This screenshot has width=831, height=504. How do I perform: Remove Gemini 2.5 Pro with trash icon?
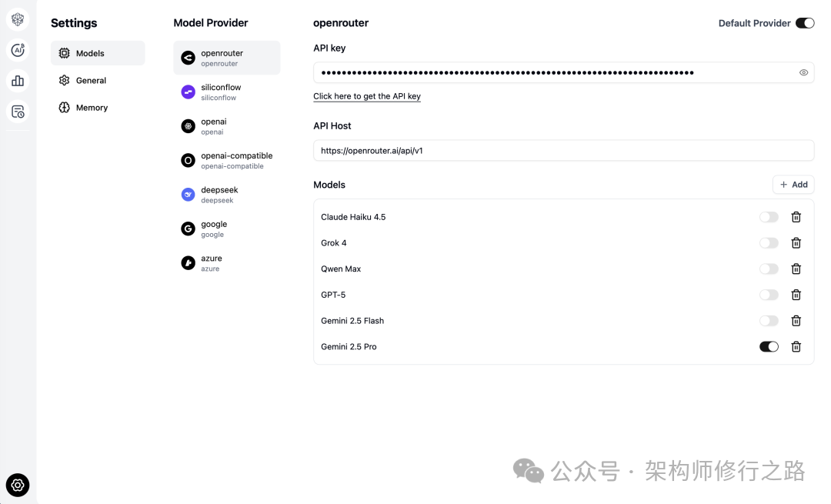pos(796,347)
